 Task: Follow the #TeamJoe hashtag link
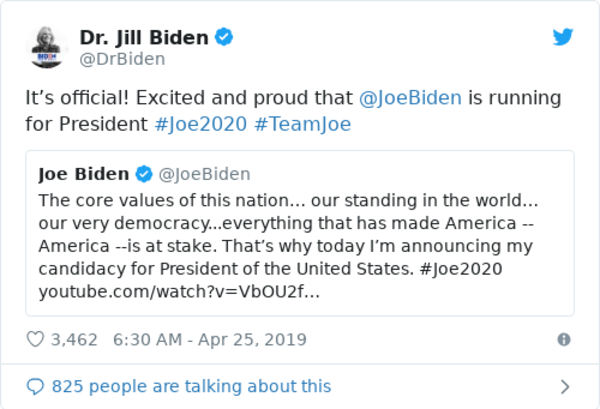302,127
